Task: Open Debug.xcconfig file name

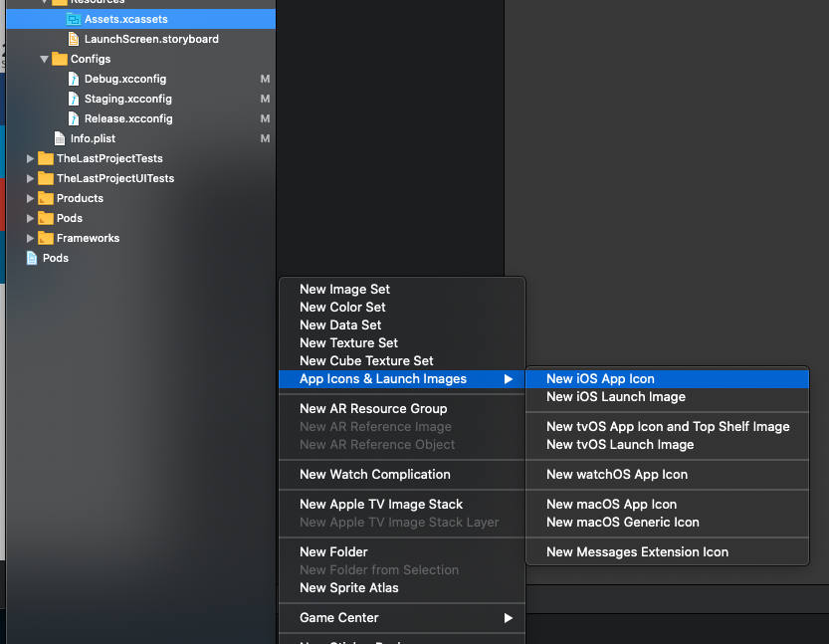Action: point(125,80)
